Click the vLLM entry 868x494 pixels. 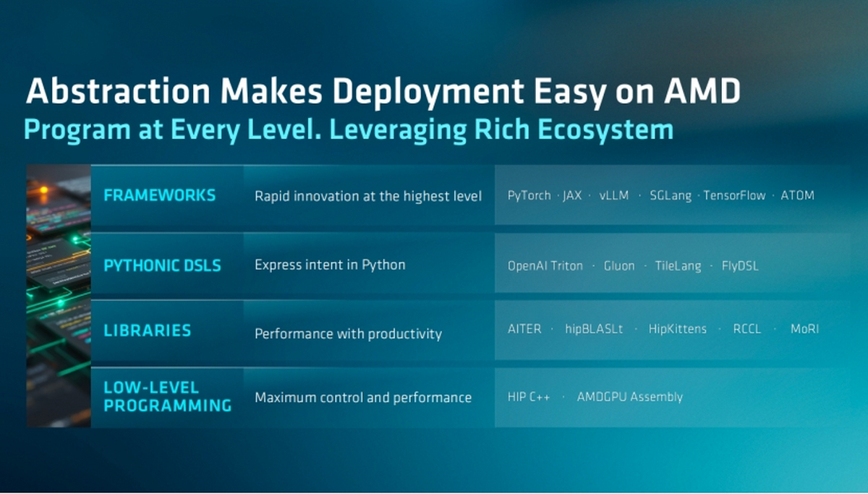point(614,195)
